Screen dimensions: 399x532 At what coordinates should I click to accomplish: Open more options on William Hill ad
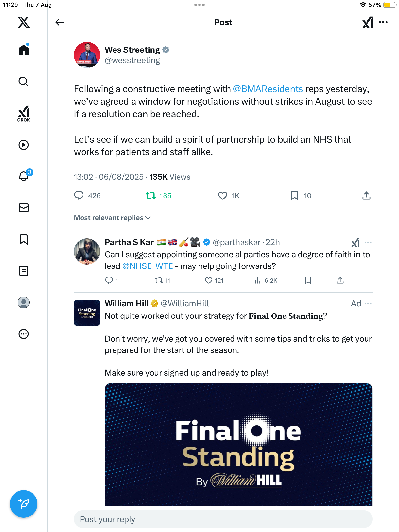368,304
